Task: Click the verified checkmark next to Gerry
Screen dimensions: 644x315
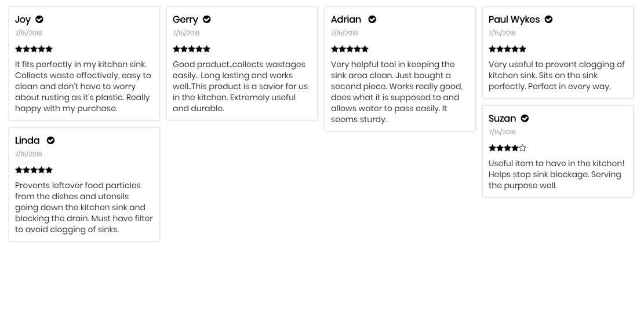Action: [207, 19]
